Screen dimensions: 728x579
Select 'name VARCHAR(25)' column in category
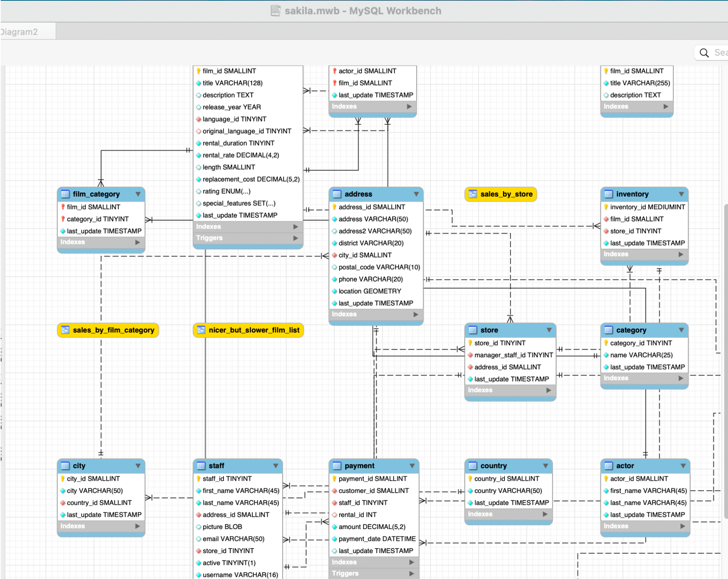coord(644,355)
